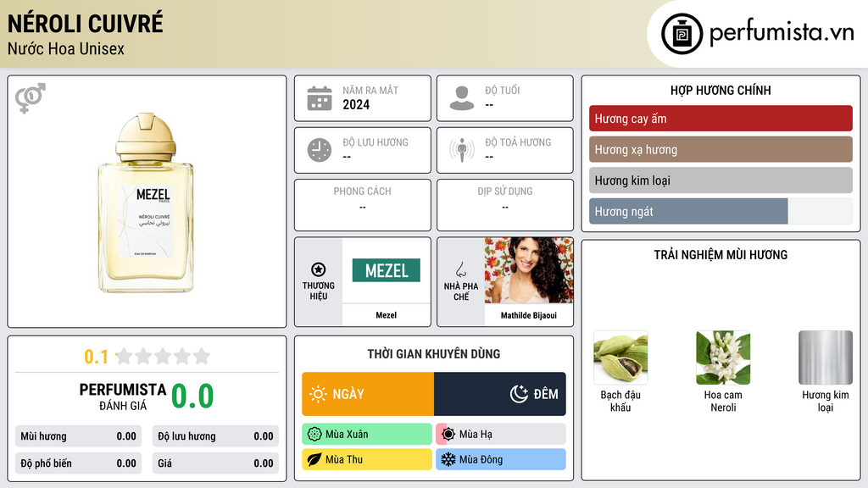Click the Giá 0.00 score row
This screenshot has height=488, width=868.
pos(215,463)
